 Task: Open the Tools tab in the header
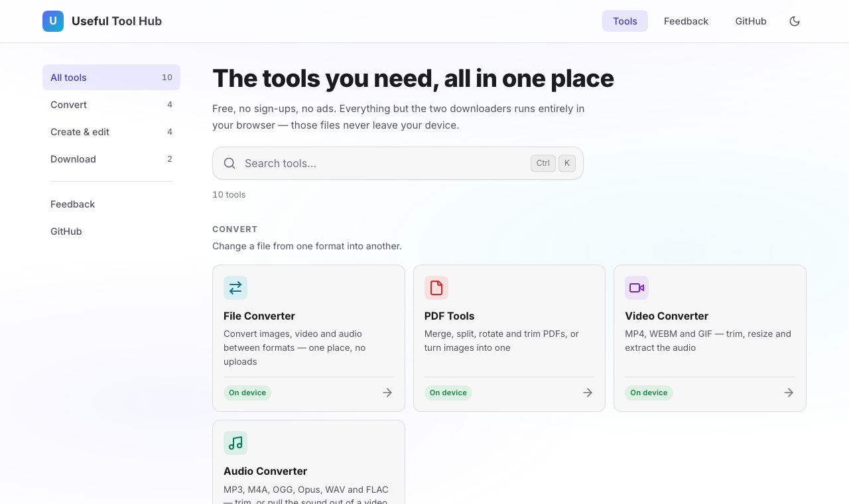pos(625,21)
